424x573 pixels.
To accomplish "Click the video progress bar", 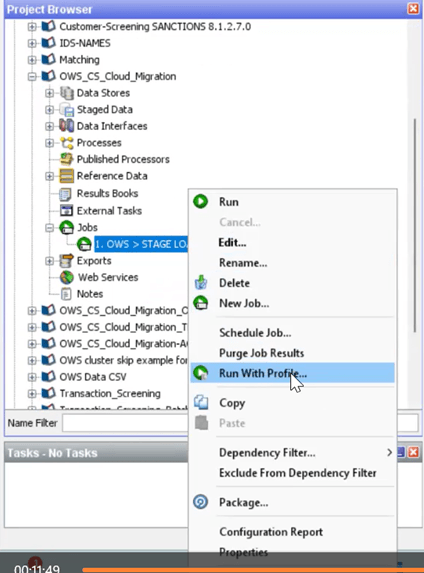I will tap(252, 569).
